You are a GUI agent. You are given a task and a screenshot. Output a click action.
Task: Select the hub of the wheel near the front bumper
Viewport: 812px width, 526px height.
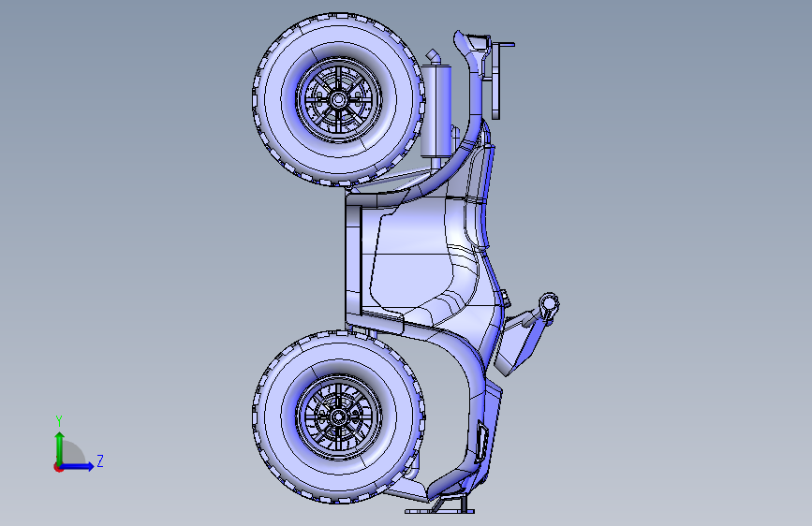[x=338, y=416]
